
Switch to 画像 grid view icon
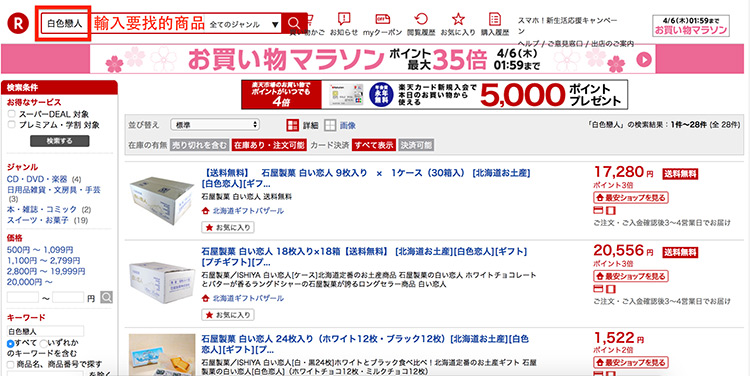(x=330, y=126)
